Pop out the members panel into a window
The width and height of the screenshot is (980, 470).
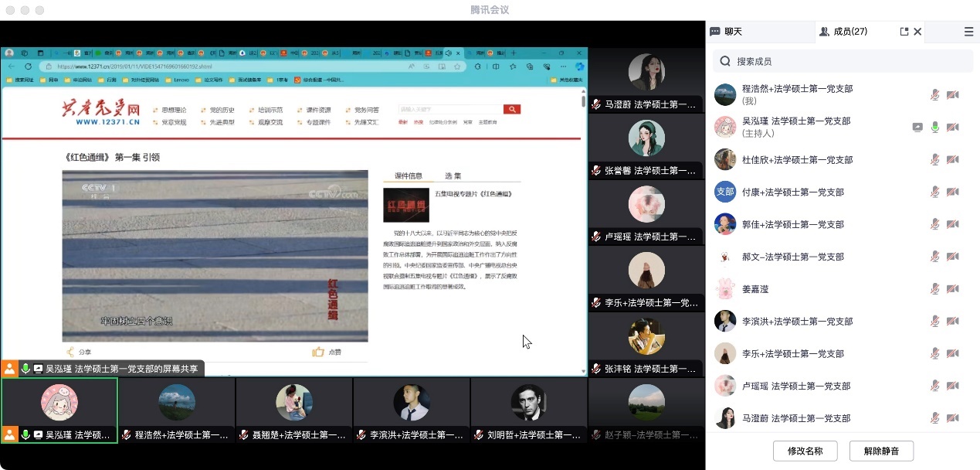point(904,32)
